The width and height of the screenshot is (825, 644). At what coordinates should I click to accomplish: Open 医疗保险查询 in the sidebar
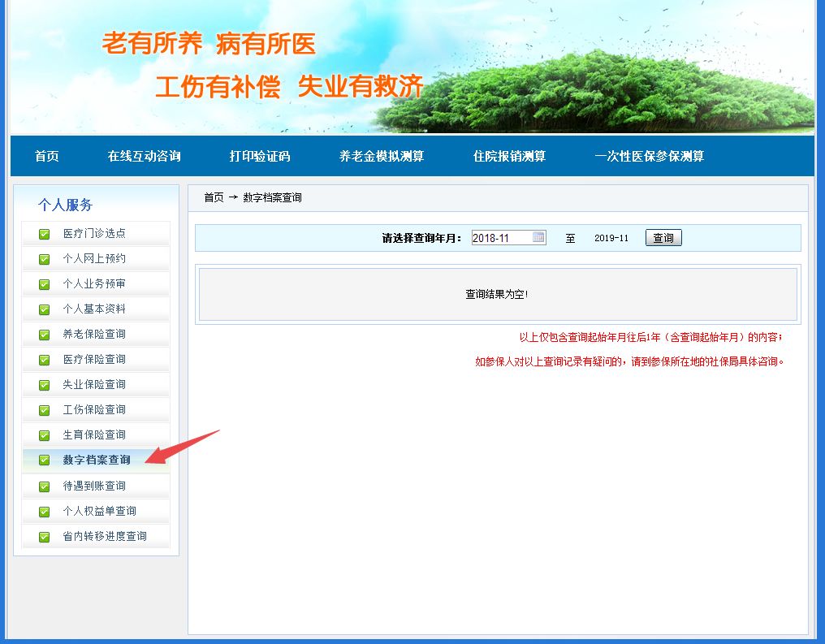(x=94, y=359)
